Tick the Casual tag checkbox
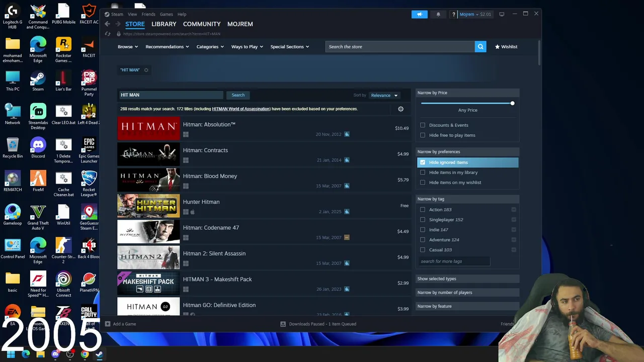 coord(423,250)
